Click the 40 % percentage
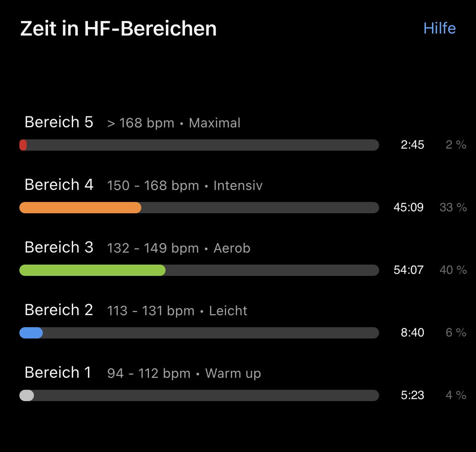Viewport: 476px width, 452px height. [x=453, y=270]
